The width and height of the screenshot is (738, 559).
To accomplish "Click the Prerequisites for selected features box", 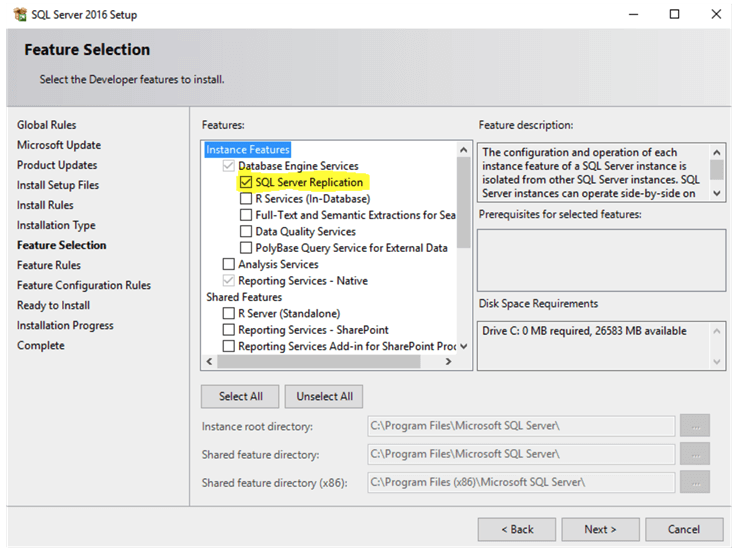I will coord(601,260).
